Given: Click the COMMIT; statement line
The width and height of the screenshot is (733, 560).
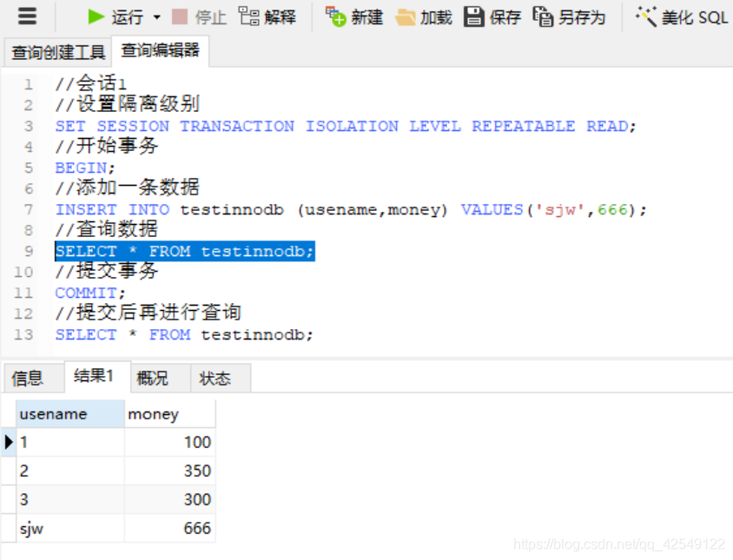Looking at the screenshot, I should coord(90,293).
